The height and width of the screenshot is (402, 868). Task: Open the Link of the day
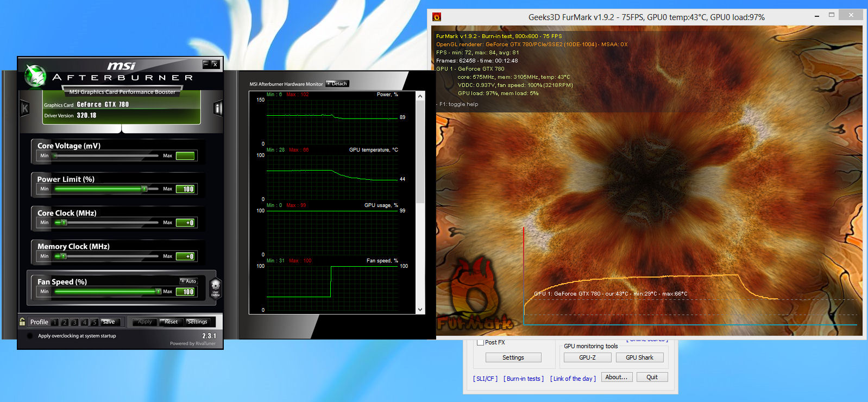573,379
